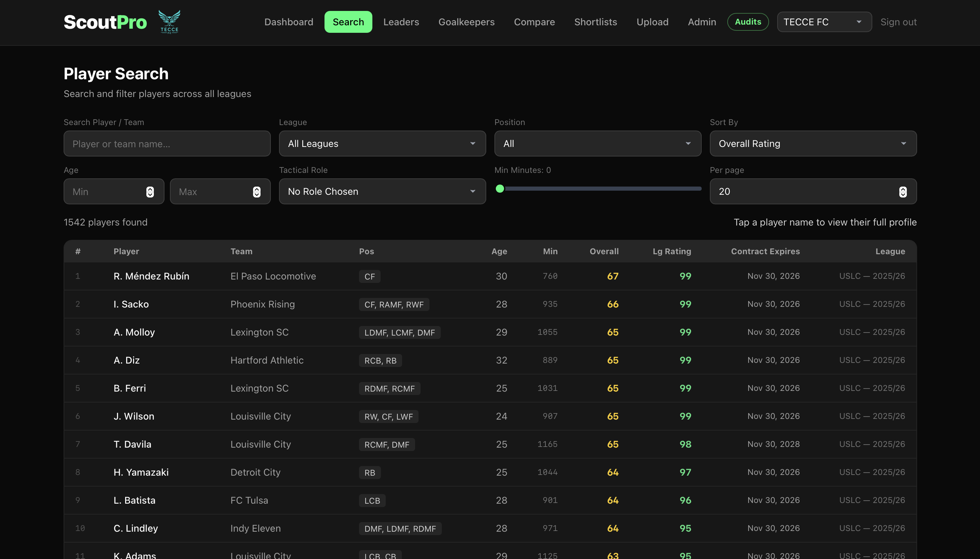980x559 pixels.
Task: Click FC Tulsa team name
Action: 249,500
